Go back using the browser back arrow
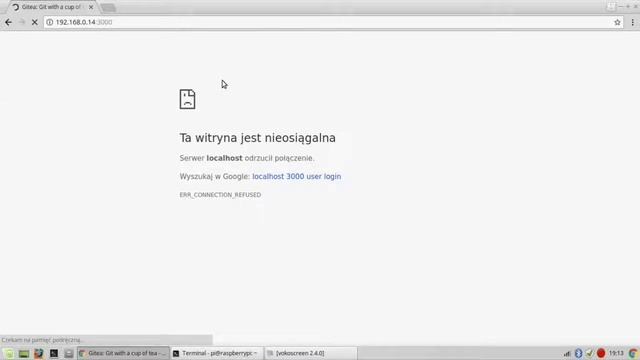This screenshot has width=640, height=360. (8, 22)
